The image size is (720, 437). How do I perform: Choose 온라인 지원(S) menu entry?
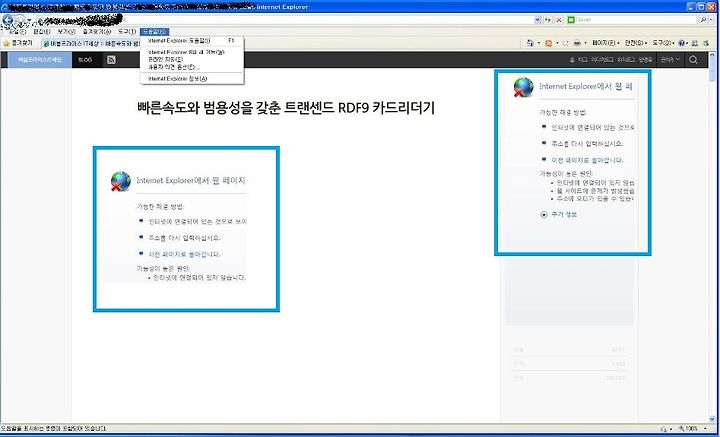point(192,60)
